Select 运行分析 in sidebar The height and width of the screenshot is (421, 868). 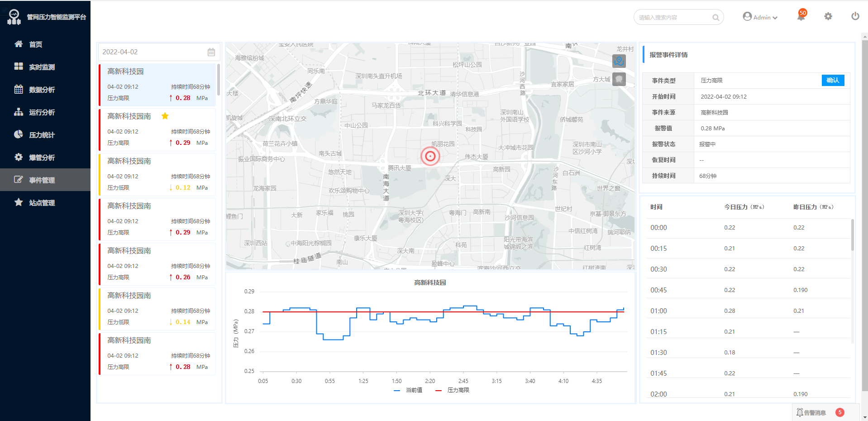point(45,112)
